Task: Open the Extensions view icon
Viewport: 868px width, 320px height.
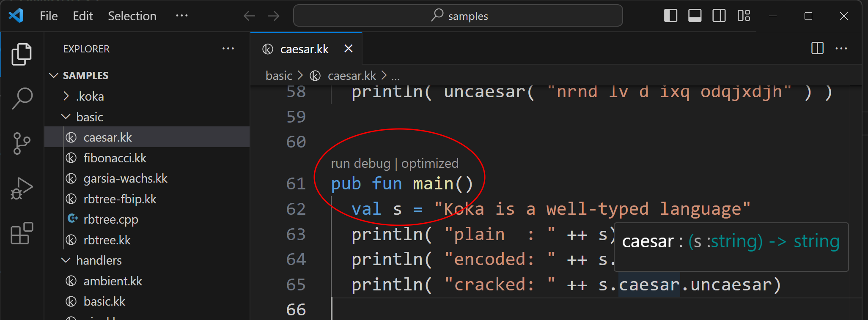Action: pos(22,233)
